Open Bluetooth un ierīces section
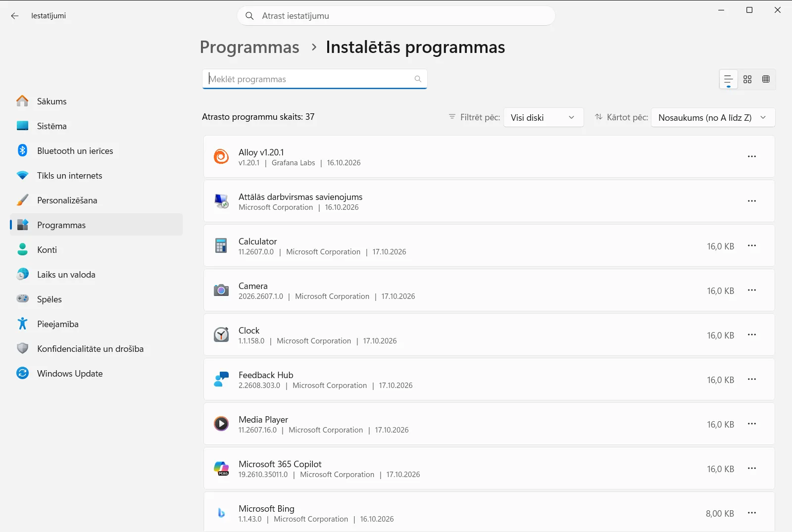This screenshot has width=792, height=532. 96,150
